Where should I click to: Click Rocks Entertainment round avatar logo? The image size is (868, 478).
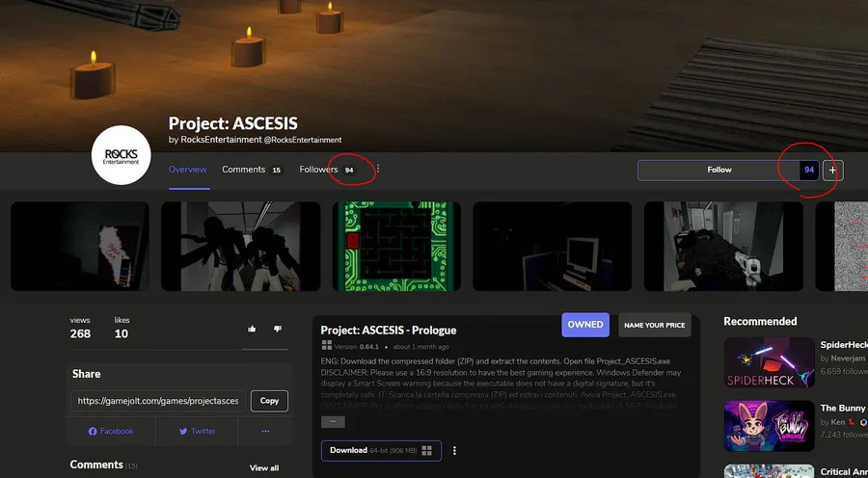point(122,155)
